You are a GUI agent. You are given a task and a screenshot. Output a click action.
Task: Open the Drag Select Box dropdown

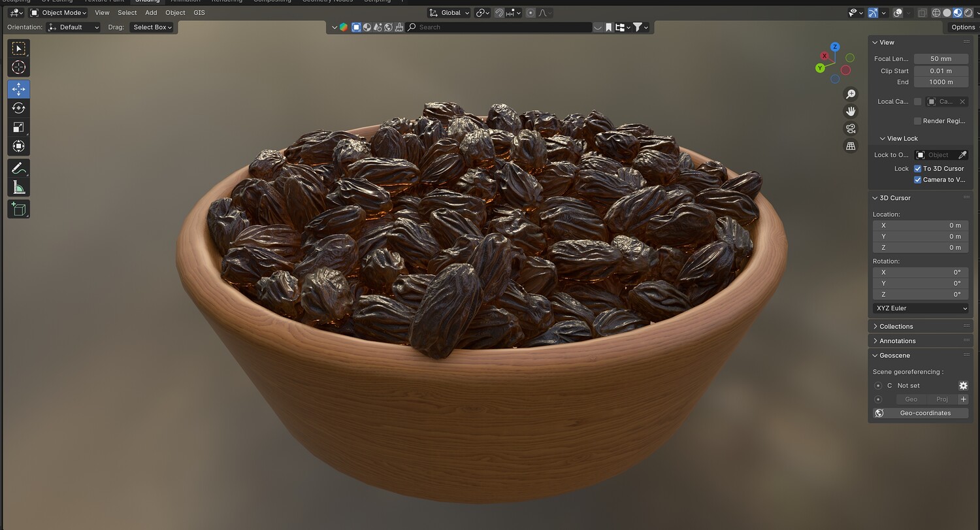click(152, 27)
